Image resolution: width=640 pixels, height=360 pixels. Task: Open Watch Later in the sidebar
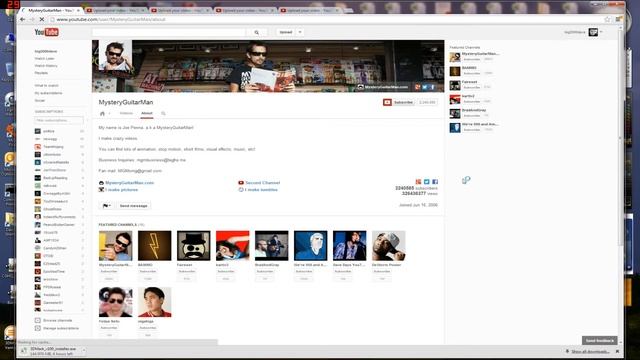click(44, 59)
